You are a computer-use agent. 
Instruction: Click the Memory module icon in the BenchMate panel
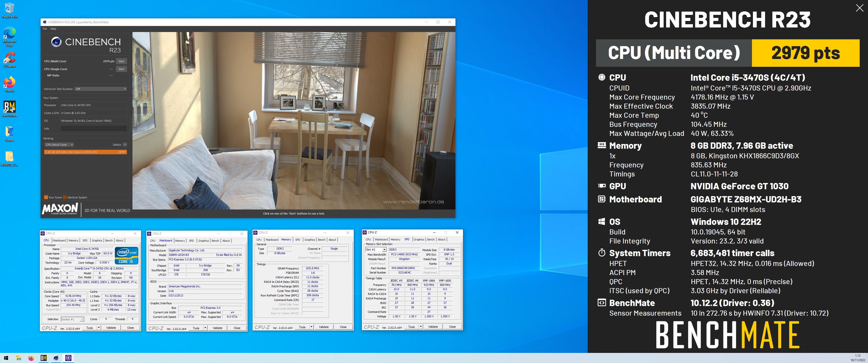point(602,145)
